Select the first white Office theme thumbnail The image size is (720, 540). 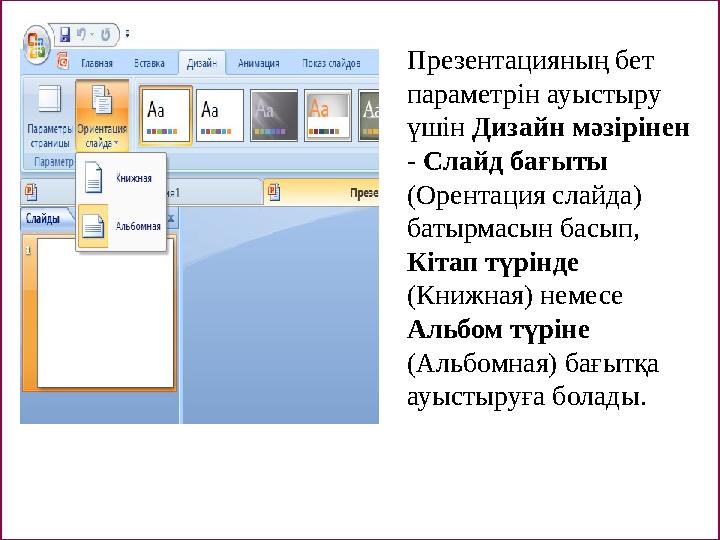[166, 115]
